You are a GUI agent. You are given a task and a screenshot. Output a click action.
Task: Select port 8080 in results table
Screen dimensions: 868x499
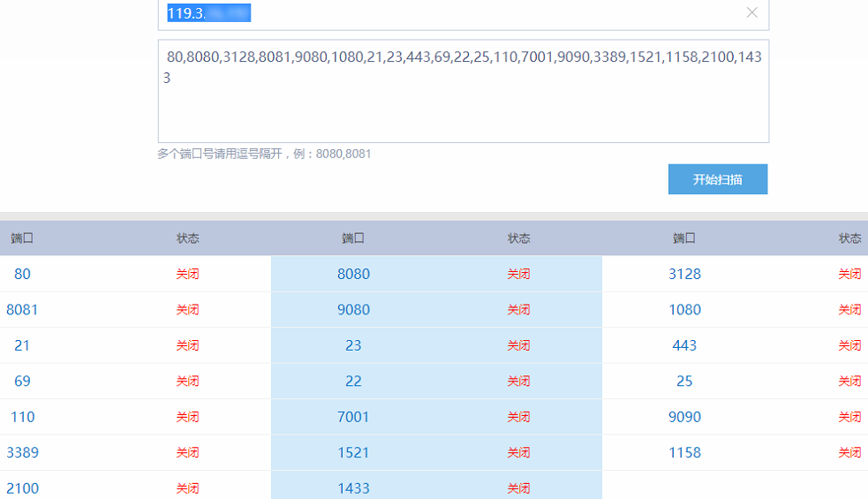pyautogui.click(x=353, y=274)
